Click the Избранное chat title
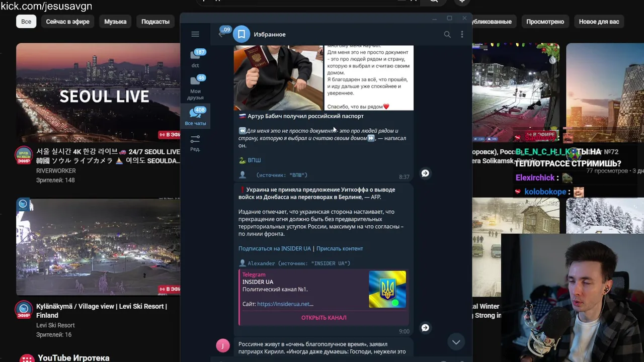The image size is (644, 362). [x=270, y=34]
